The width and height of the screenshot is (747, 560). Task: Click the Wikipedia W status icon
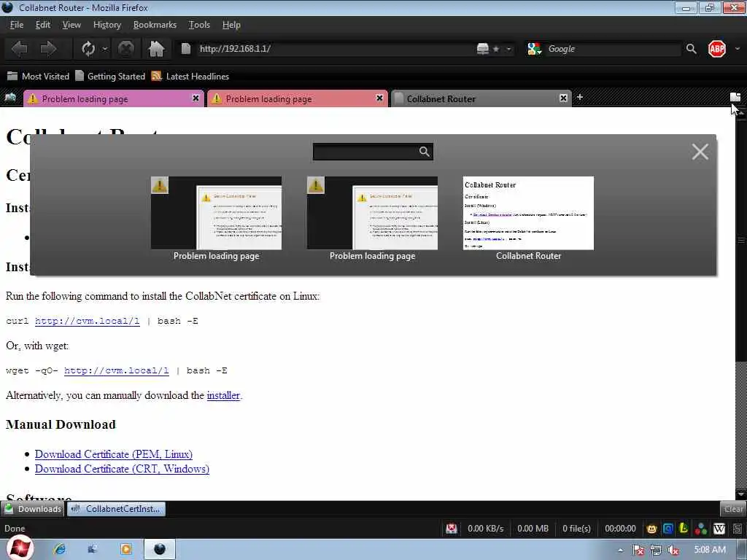[719, 529]
